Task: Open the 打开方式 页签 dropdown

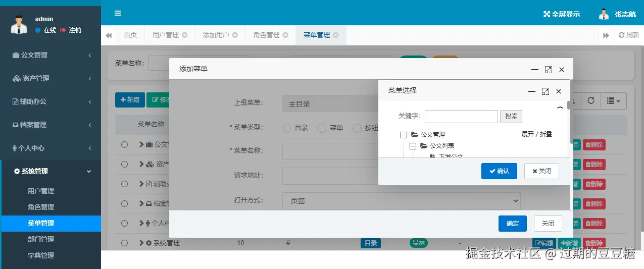Action: [x=401, y=201]
